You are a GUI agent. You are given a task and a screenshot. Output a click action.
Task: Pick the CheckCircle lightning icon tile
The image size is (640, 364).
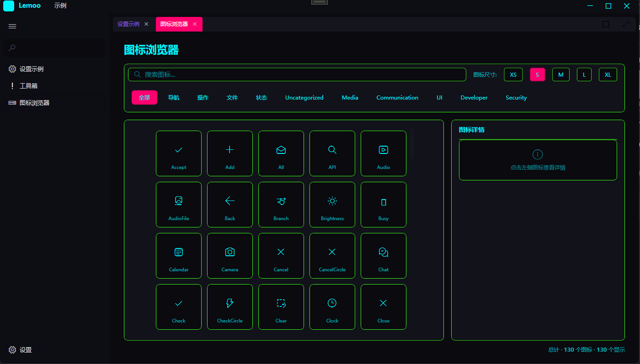click(230, 307)
